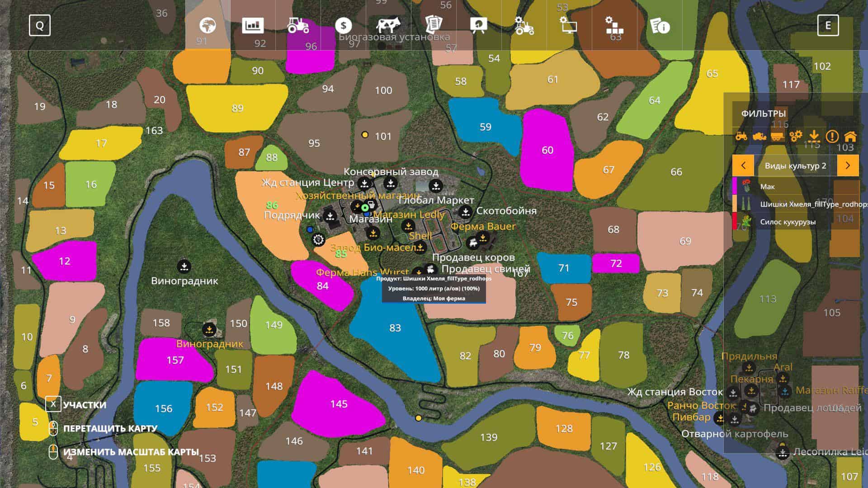Toggle the unloading points arrow filter

[x=813, y=136]
